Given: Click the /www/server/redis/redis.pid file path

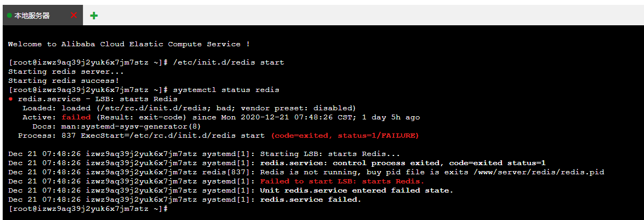Looking at the screenshot, I should (539, 172).
